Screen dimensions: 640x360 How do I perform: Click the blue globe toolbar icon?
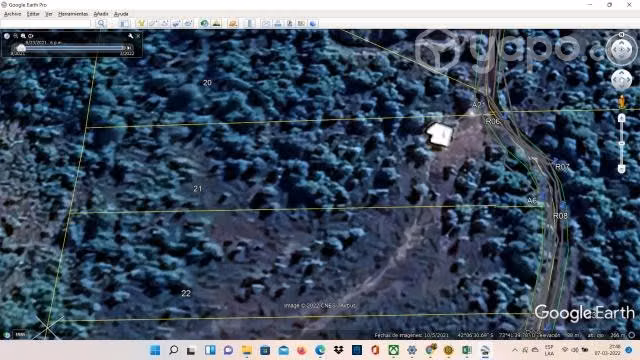pos(313,23)
